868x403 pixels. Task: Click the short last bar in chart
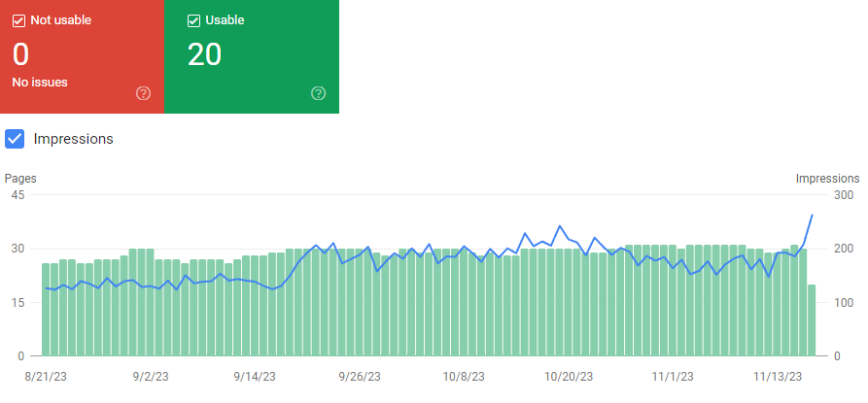tap(812, 320)
